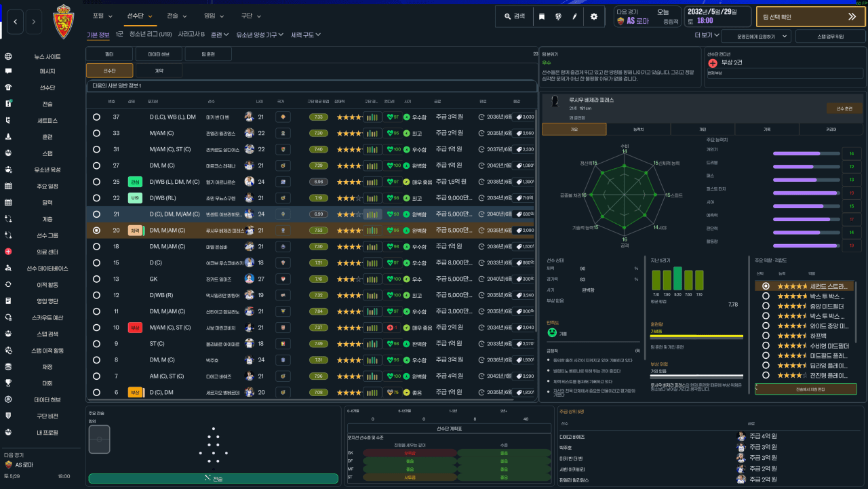Viewport: 868px width, 489px height.
Task: Switch to the 청소년 리그 (U19) tab
Action: 151,34
